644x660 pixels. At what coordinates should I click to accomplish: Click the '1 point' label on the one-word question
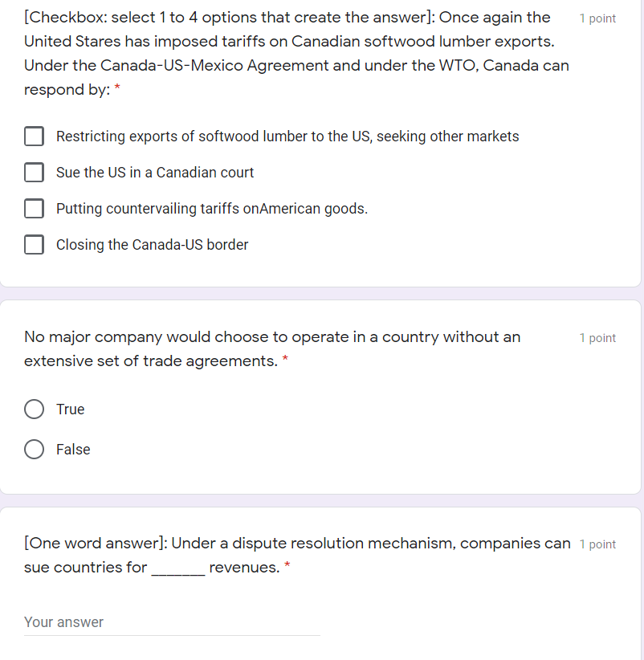[x=597, y=544]
